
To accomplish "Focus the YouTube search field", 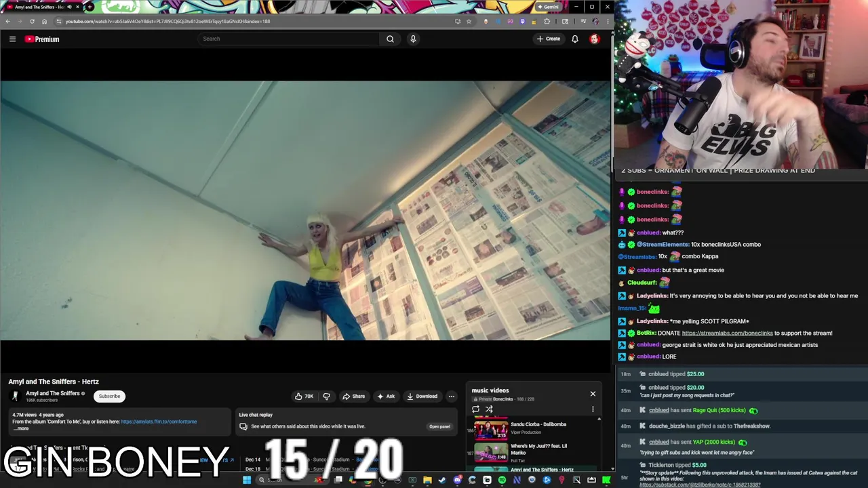I will (x=289, y=39).
